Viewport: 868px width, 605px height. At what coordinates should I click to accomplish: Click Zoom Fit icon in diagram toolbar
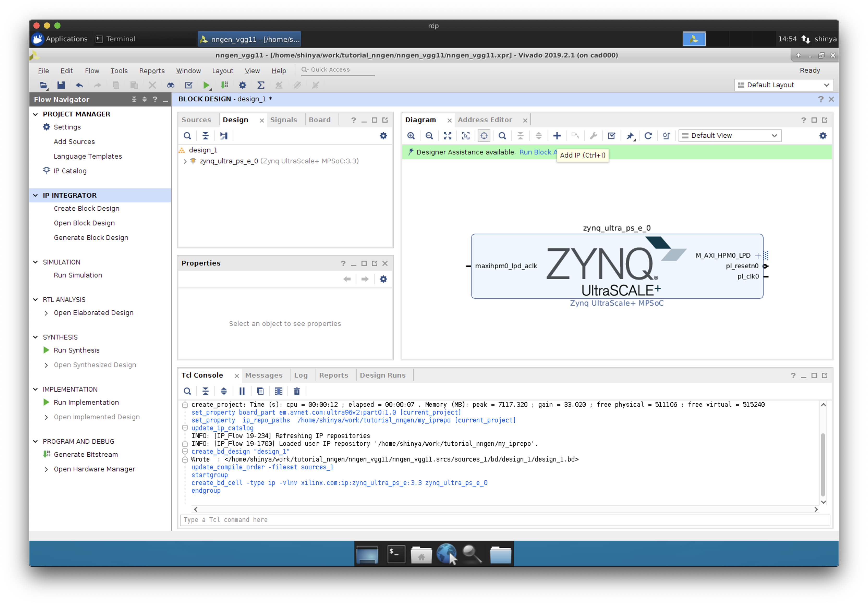coord(447,136)
